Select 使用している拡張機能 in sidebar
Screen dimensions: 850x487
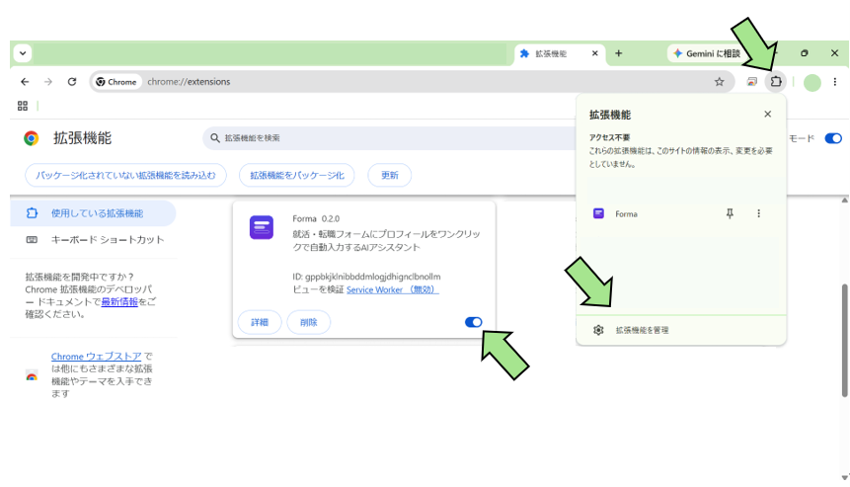93,213
